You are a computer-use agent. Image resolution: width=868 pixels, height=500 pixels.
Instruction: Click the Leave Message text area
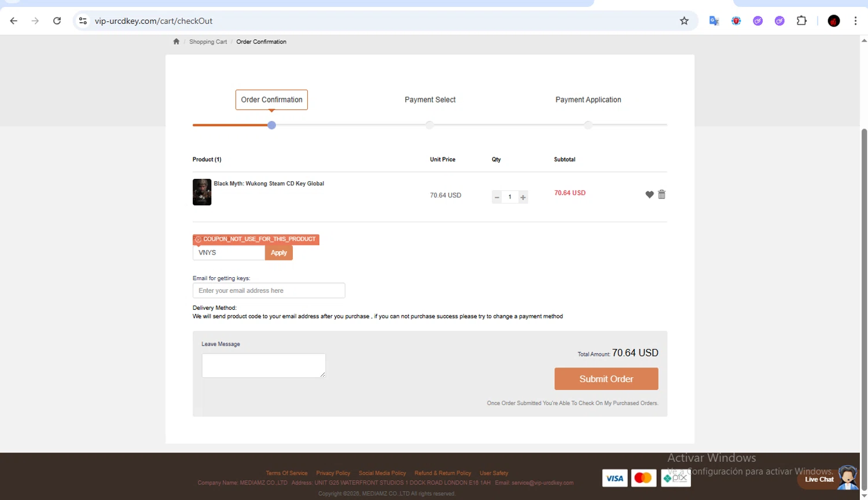tap(264, 366)
